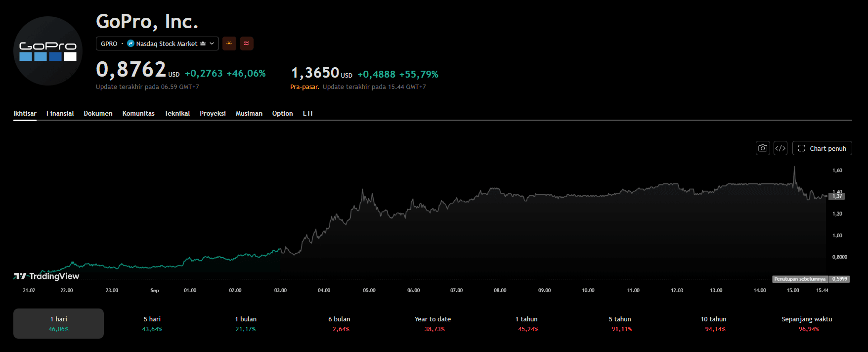The image size is (868, 352).
Task: Click the GoPro company logo
Action: click(x=48, y=51)
